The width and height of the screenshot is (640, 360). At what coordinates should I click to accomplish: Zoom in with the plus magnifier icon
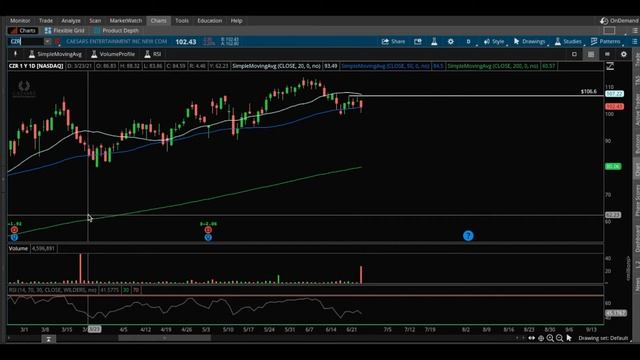[x=550, y=338]
